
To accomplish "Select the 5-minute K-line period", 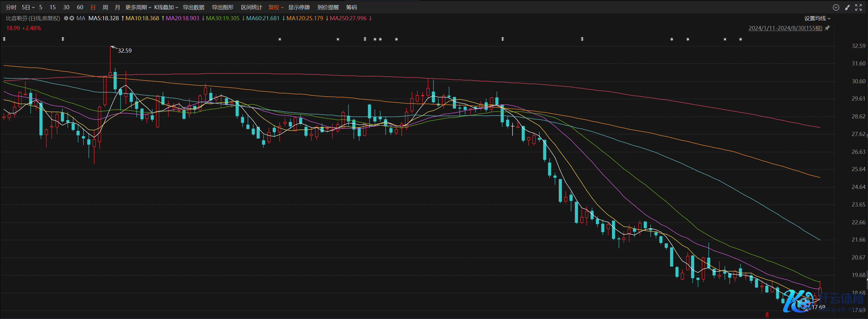I will tap(41, 7).
